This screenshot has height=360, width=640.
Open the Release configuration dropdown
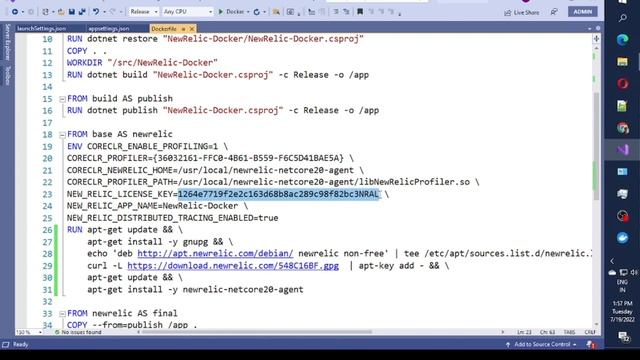click(x=144, y=12)
